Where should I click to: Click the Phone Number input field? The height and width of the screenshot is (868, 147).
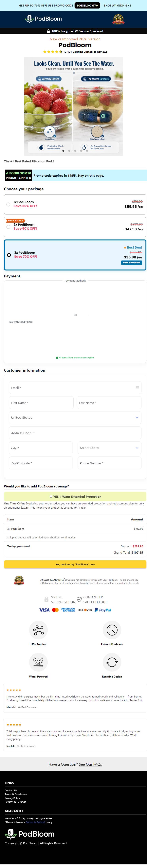click(109, 463)
